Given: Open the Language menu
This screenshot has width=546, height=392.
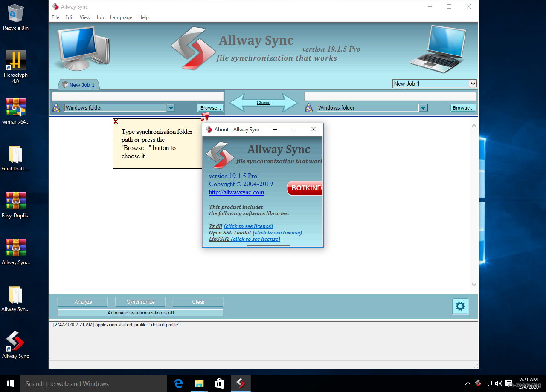Looking at the screenshot, I should pos(121,17).
